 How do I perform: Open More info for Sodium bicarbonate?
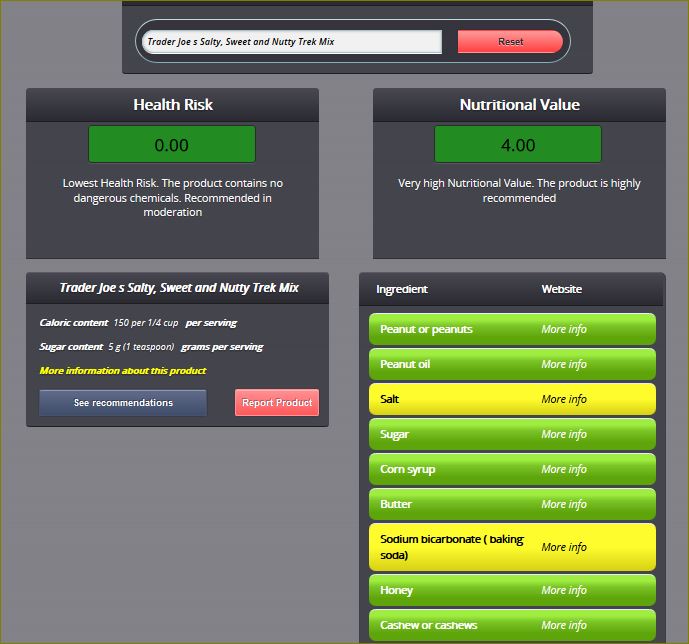(x=564, y=547)
